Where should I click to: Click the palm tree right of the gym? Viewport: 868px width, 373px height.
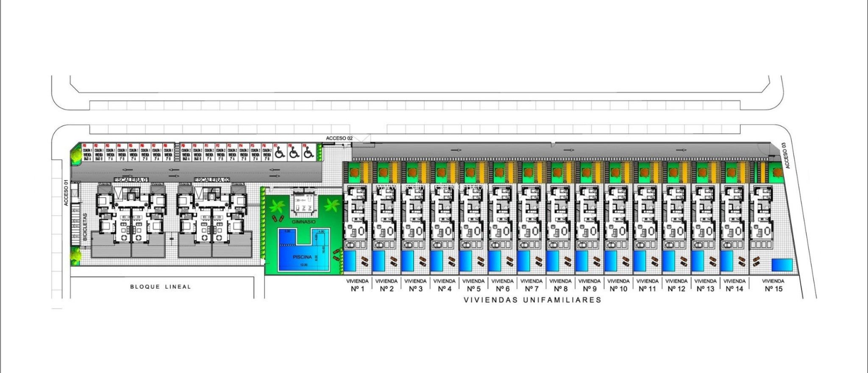(331, 206)
